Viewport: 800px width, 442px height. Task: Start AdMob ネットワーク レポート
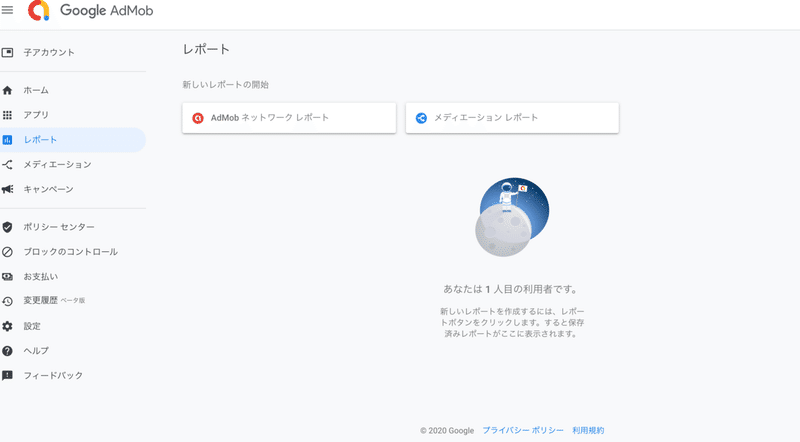(x=289, y=118)
